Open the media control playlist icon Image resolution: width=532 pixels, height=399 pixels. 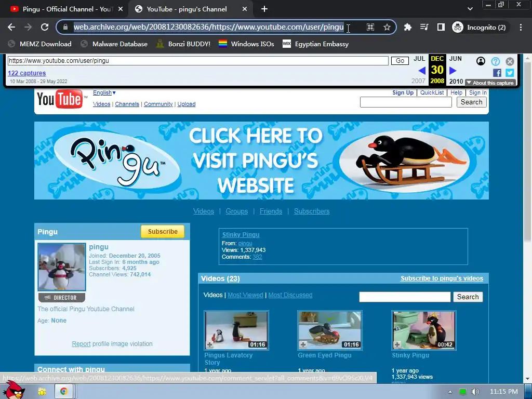(x=424, y=27)
